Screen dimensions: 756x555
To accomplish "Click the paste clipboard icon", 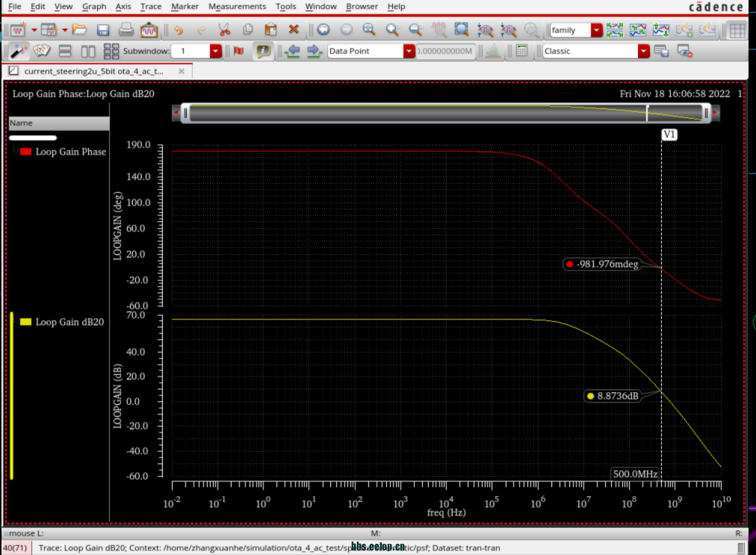I will click(271, 30).
